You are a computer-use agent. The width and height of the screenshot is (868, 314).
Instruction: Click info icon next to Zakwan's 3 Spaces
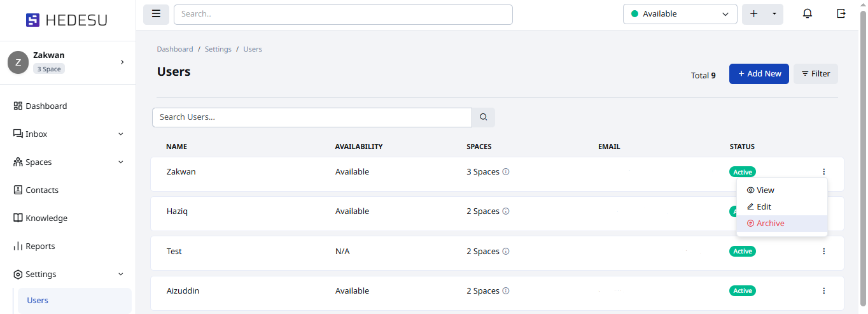pyautogui.click(x=506, y=172)
